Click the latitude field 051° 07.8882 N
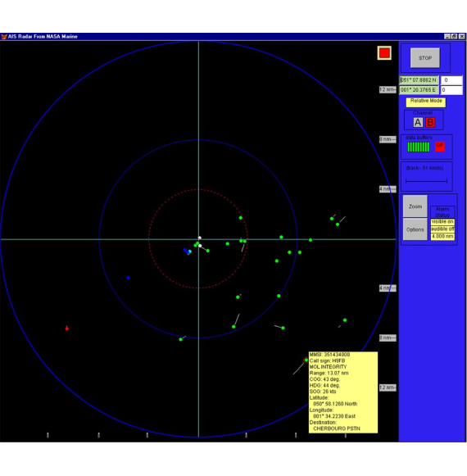Screen dimensions: 467x476 (x=419, y=80)
